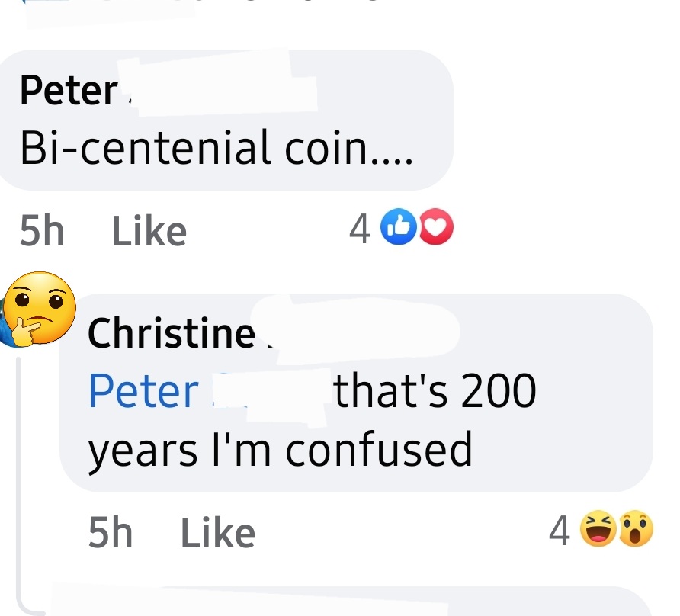Open reaction count 4 on Christine's reply
Screen dimensions: 680x616
pos(559,531)
